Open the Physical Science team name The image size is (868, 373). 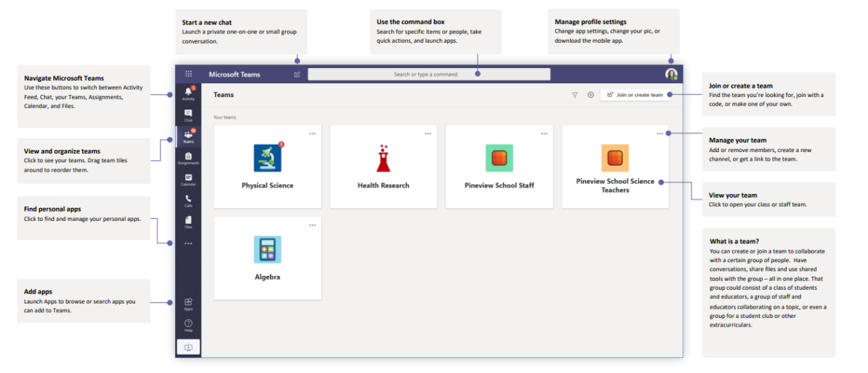click(x=268, y=185)
